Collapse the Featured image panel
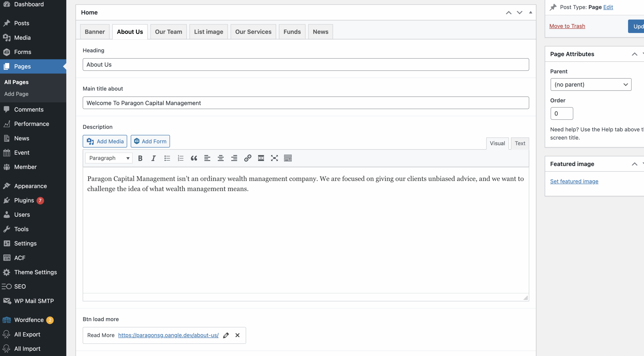 click(x=634, y=164)
